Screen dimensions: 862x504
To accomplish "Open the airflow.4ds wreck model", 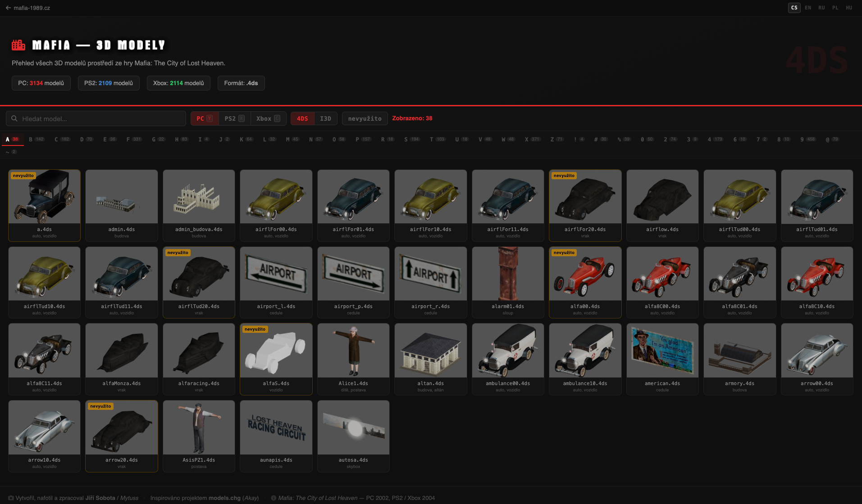I will [662, 205].
